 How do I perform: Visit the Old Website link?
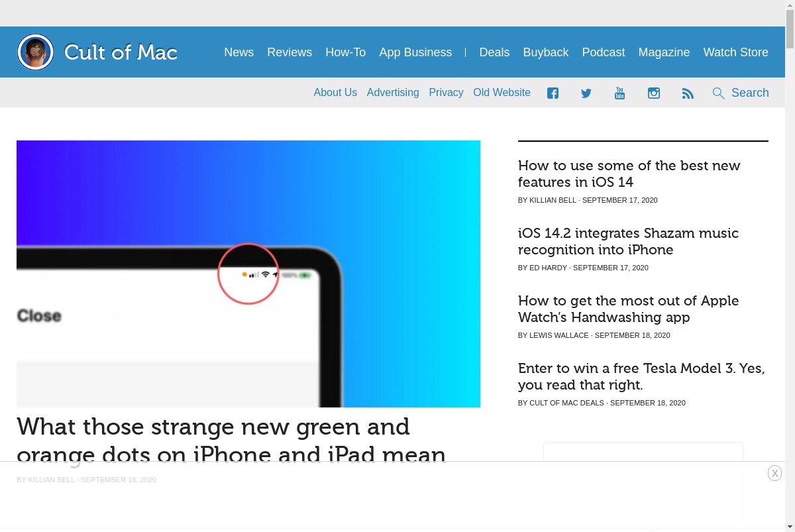502,93
